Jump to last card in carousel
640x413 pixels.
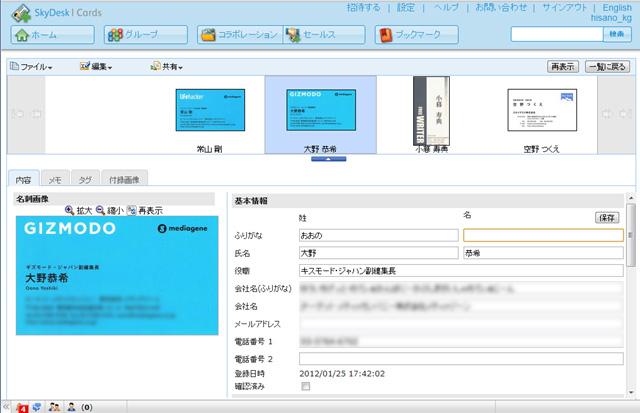[625, 114]
